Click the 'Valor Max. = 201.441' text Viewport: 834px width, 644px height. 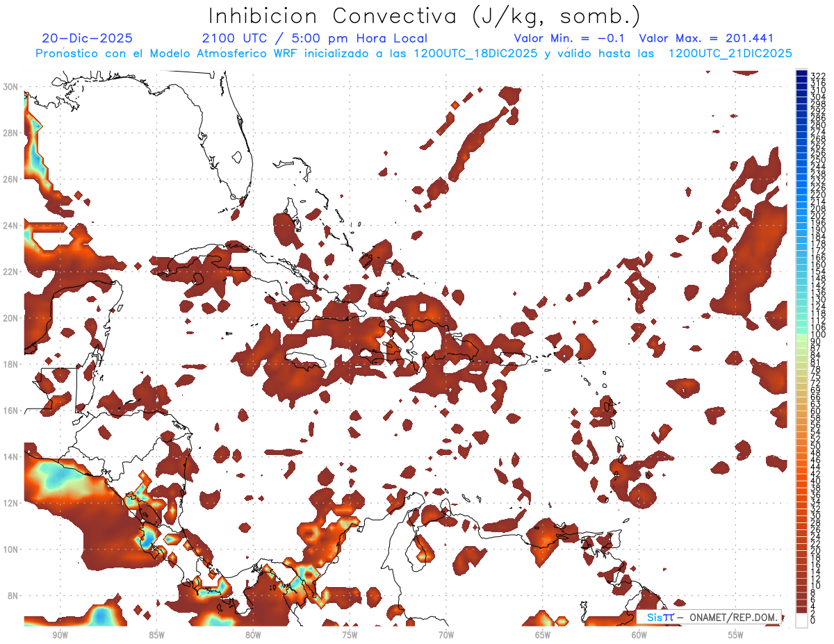pyautogui.click(x=706, y=38)
